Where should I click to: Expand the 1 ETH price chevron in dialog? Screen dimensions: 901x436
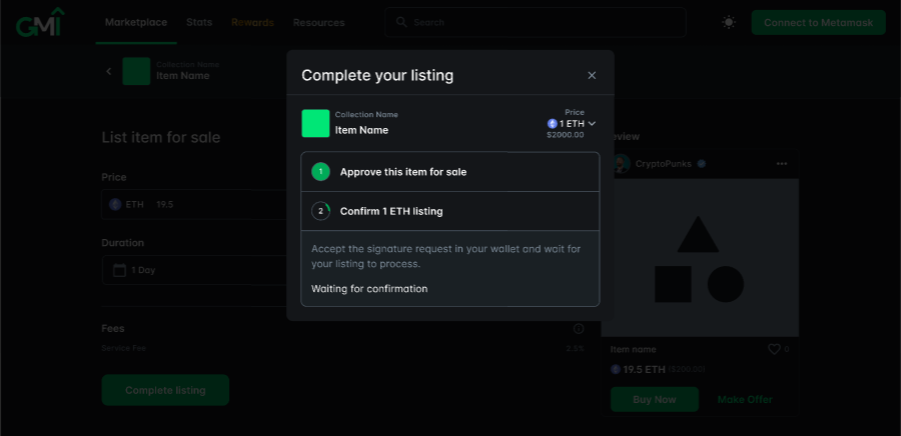coord(592,124)
